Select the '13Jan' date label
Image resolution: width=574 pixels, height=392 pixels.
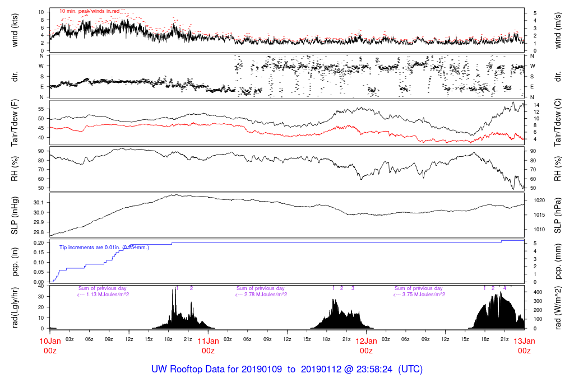coord(524,341)
